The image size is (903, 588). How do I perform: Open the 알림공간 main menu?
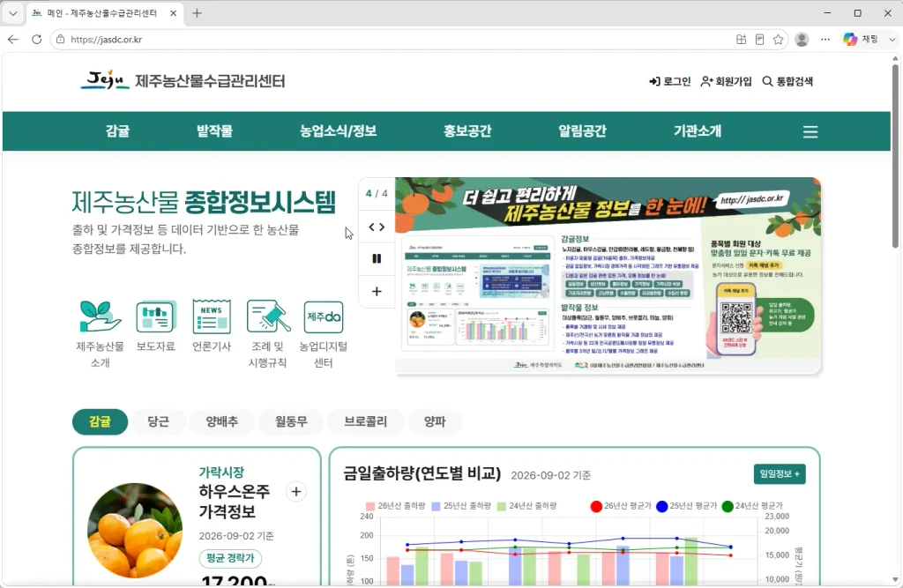582,130
